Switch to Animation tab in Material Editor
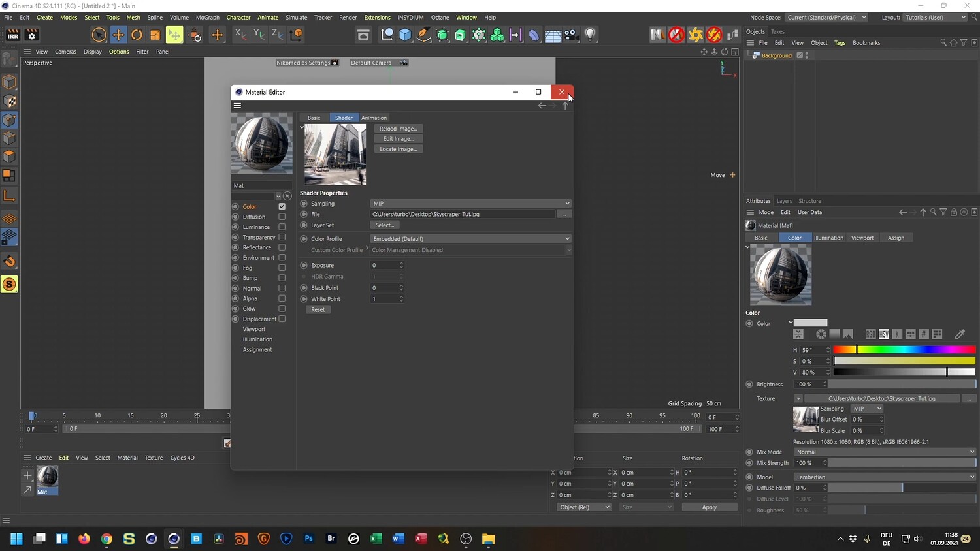This screenshot has height=551, width=980. click(374, 118)
